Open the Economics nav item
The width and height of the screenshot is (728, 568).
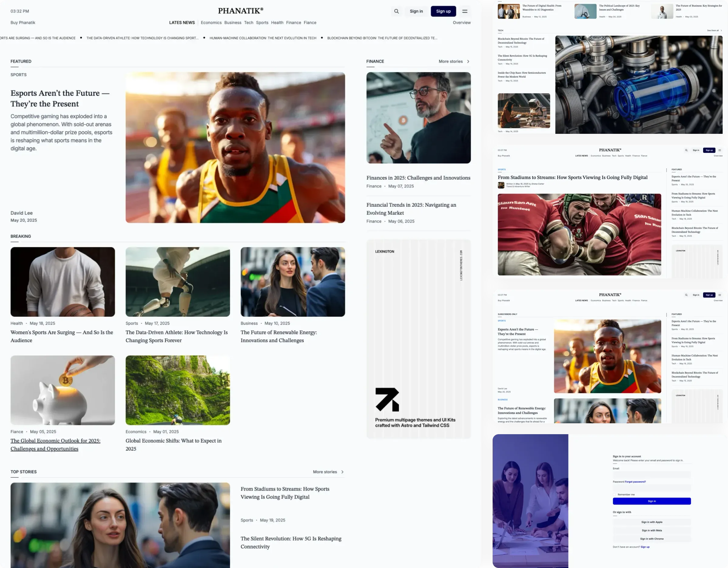coord(211,23)
